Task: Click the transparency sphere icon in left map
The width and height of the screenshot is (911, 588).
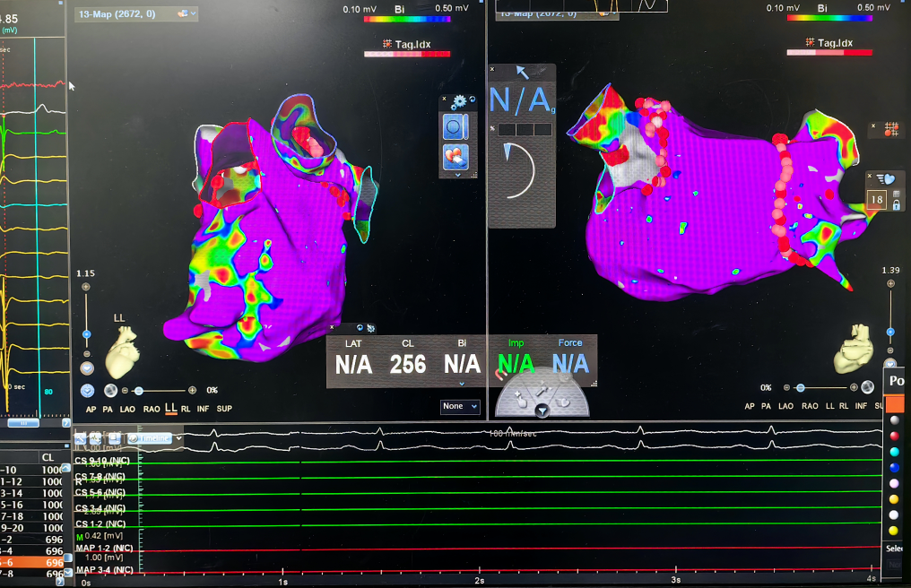Action: pyautogui.click(x=110, y=391)
